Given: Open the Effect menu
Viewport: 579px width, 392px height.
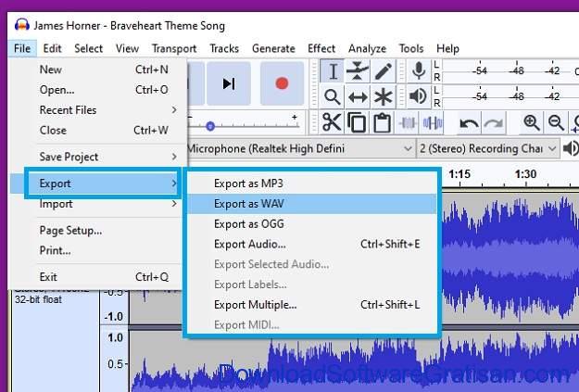Looking at the screenshot, I should tap(321, 48).
